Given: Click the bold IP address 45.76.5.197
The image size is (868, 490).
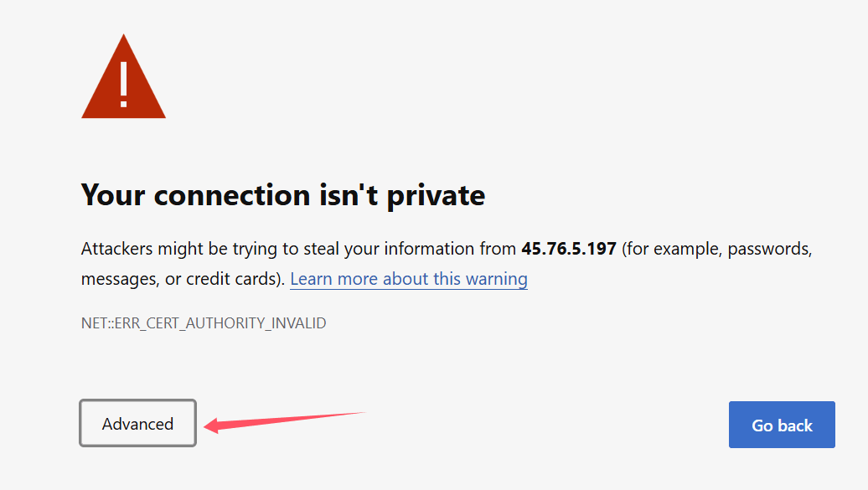Looking at the screenshot, I should pos(569,249).
